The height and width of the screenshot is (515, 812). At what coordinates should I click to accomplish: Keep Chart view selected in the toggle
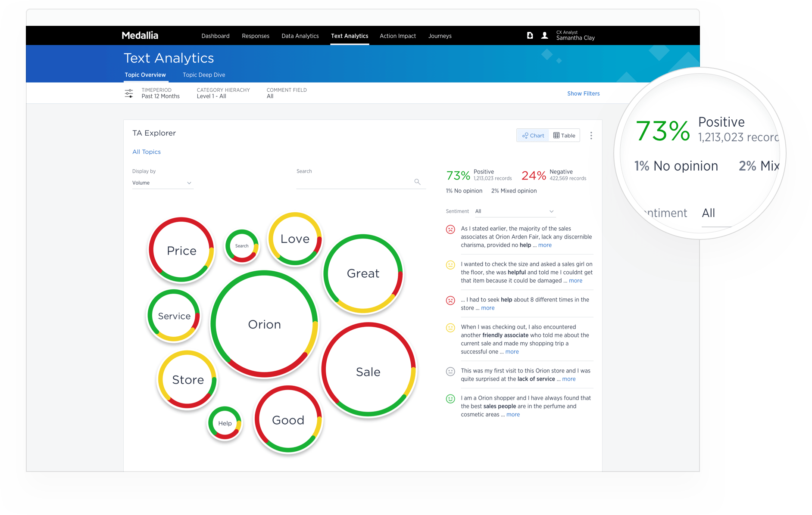(x=533, y=135)
